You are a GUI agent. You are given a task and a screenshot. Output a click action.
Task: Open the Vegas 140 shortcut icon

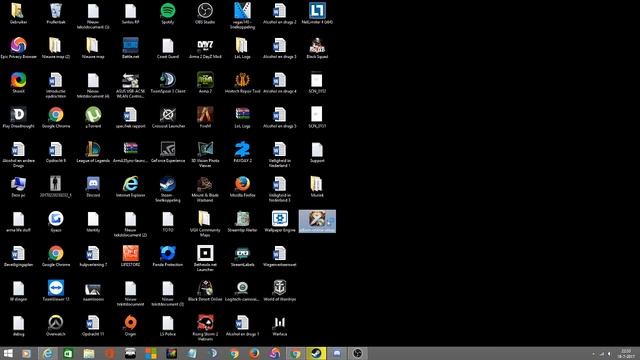(242, 10)
